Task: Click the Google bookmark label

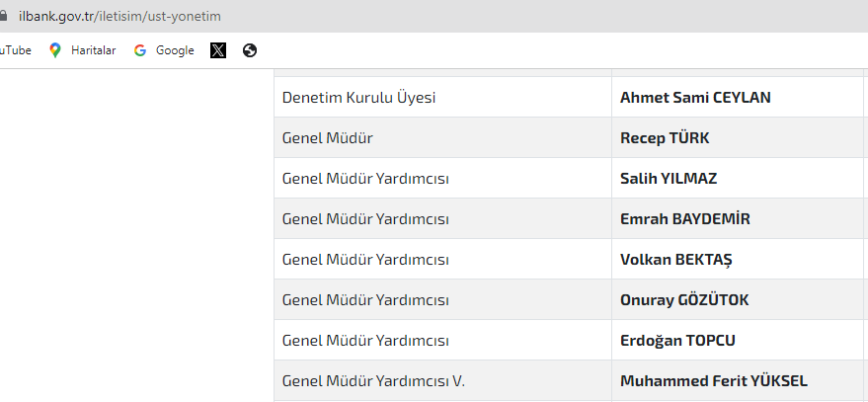Action: [175, 50]
